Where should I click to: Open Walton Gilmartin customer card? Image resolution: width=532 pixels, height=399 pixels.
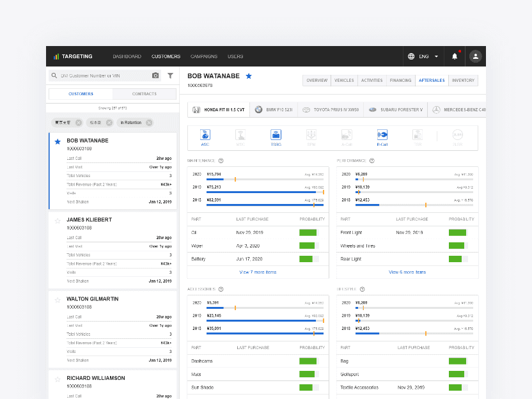click(113, 329)
